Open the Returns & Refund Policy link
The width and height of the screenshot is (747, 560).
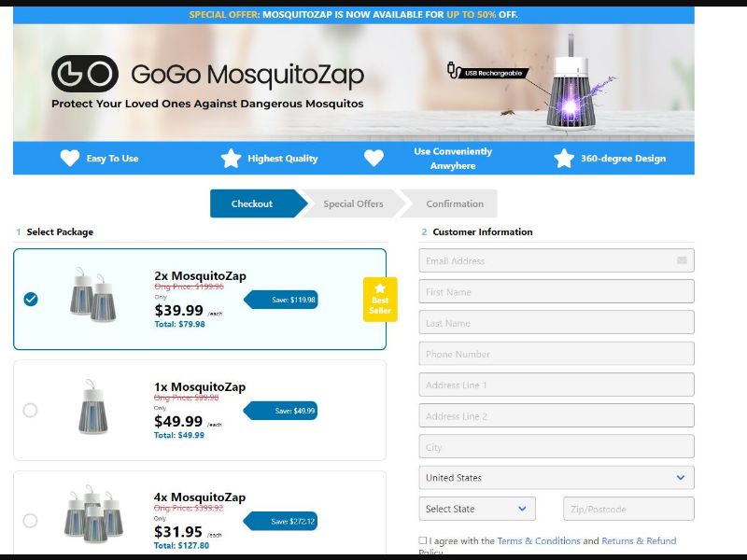[638, 539]
